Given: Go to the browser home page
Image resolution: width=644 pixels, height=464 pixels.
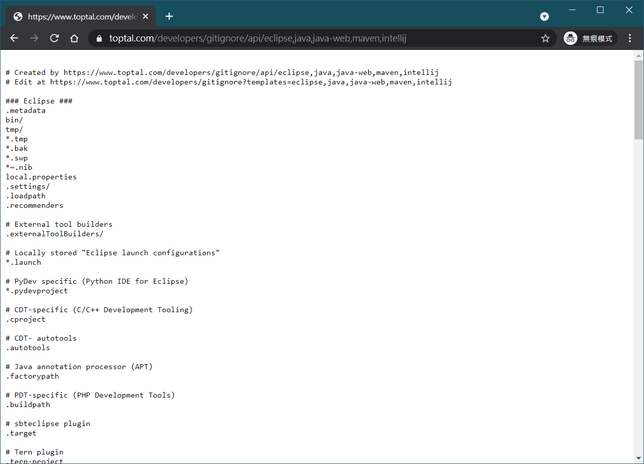Looking at the screenshot, I should coord(74,38).
